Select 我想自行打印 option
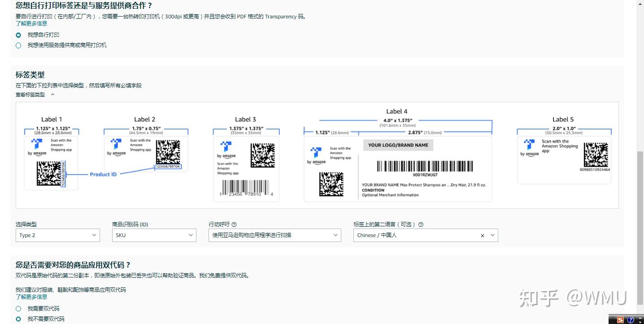The image size is (644, 324). 18,35
